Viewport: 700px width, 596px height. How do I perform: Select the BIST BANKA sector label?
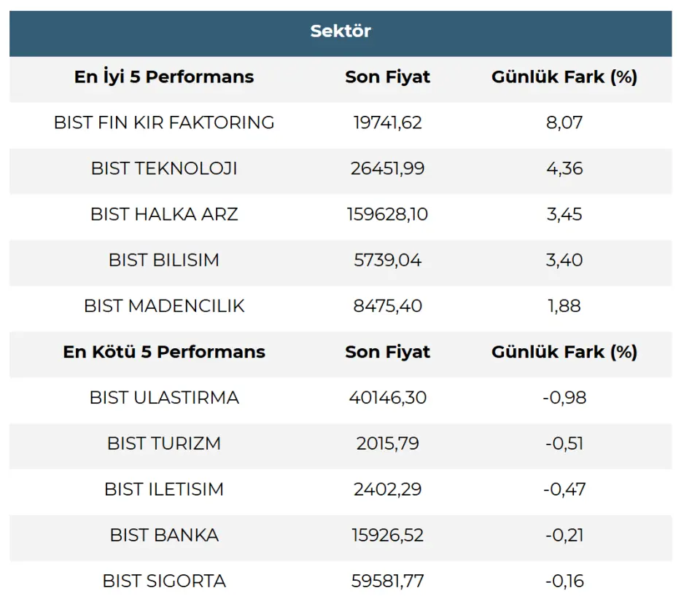tap(164, 536)
